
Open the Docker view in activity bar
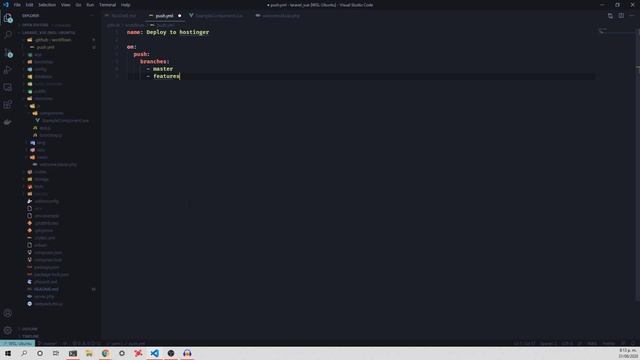point(8,122)
